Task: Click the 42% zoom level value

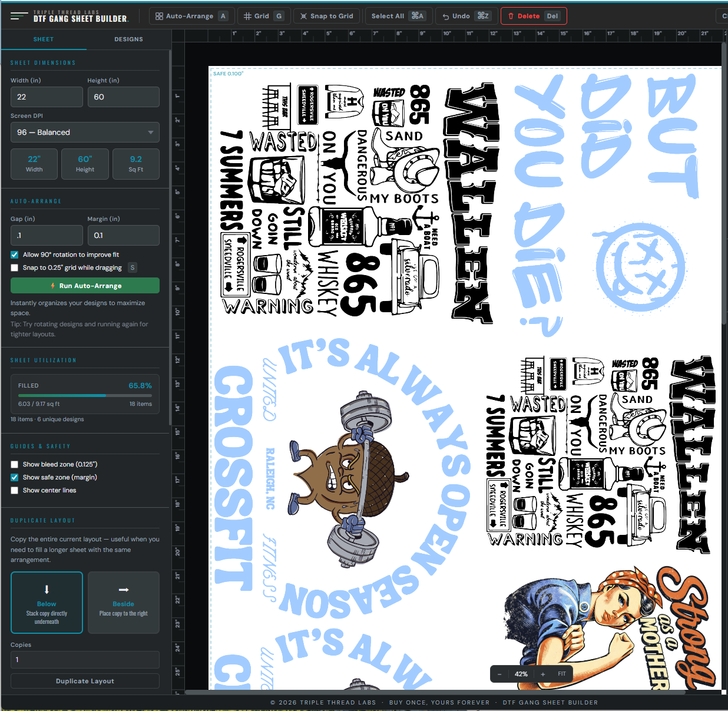Action: 521,674
